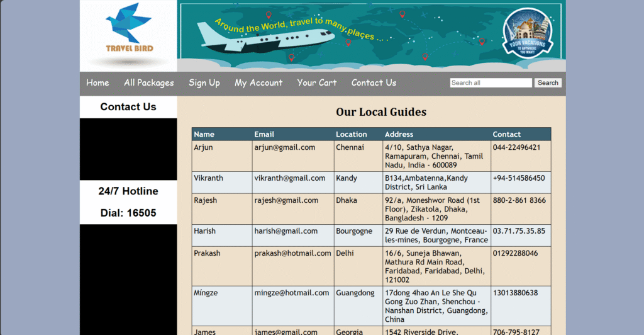View Your Cart in the navigation bar
Screen dimensions: 644x335
pos(317,82)
